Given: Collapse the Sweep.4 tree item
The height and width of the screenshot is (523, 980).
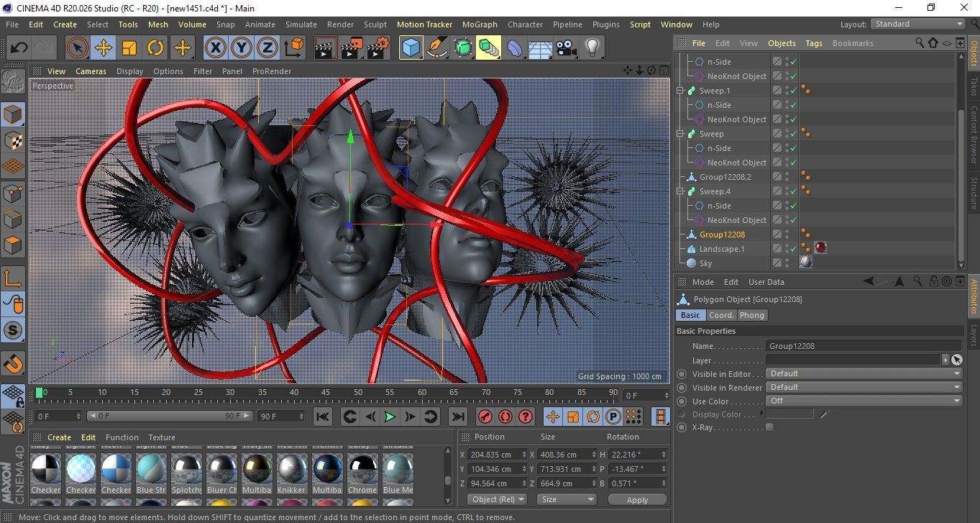Looking at the screenshot, I should (681, 191).
